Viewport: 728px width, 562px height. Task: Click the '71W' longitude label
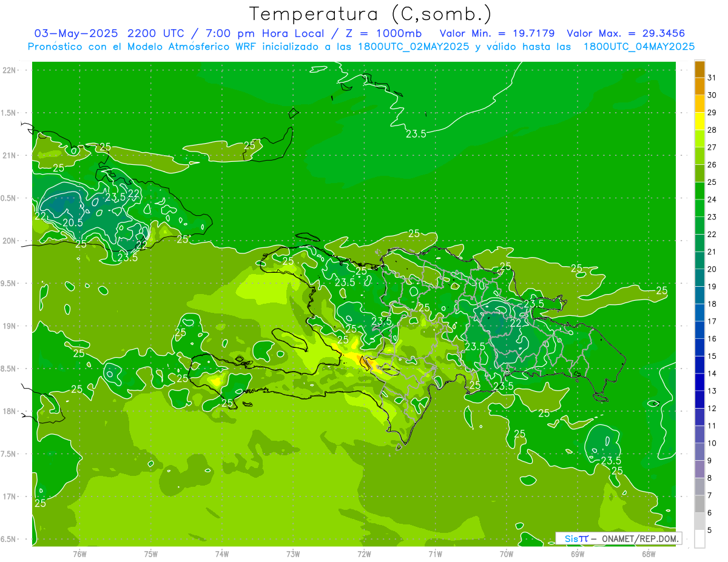pos(435,554)
